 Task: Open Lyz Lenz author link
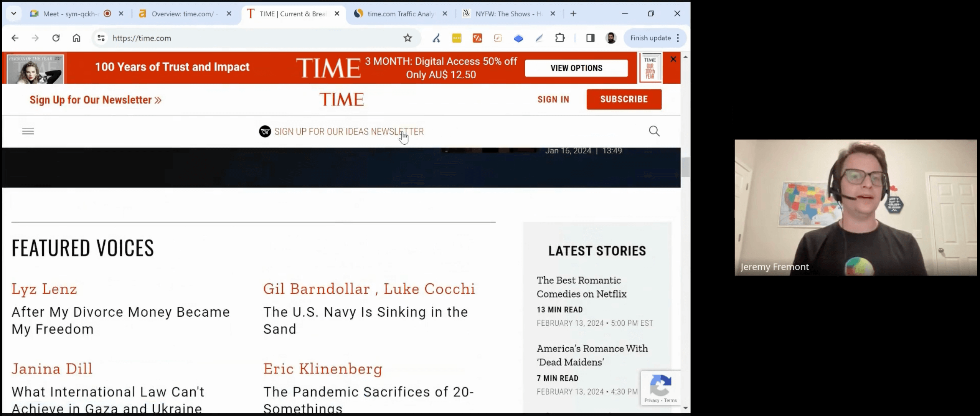[x=45, y=289]
